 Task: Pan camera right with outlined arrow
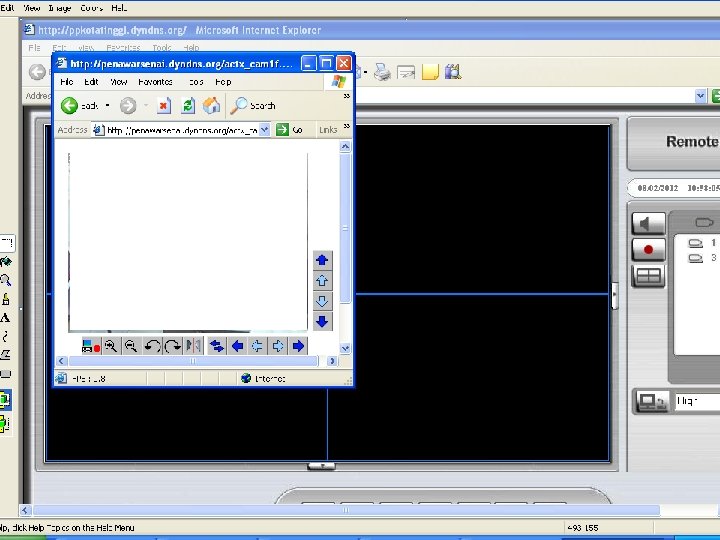[277, 346]
